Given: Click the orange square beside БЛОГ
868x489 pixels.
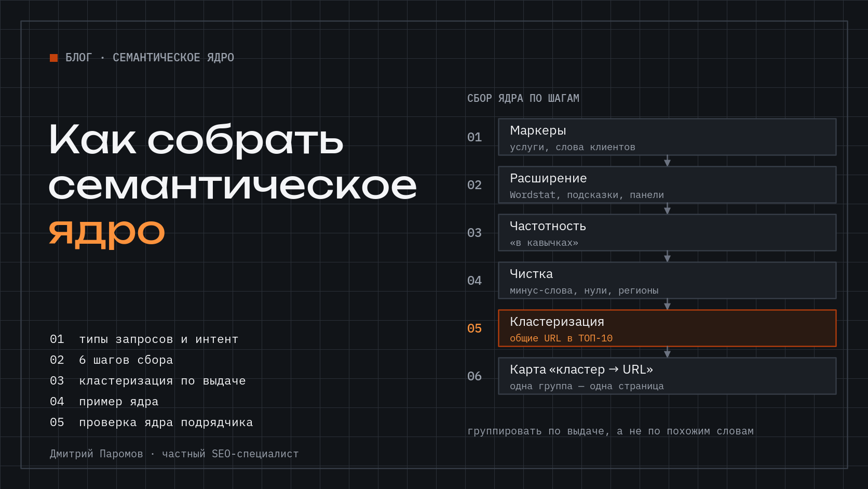Looking at the screenshot, I should (53, 58).
